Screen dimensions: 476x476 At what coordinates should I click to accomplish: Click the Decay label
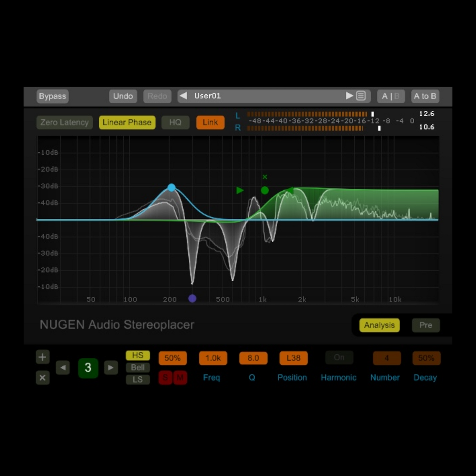(x=425, y=378)
